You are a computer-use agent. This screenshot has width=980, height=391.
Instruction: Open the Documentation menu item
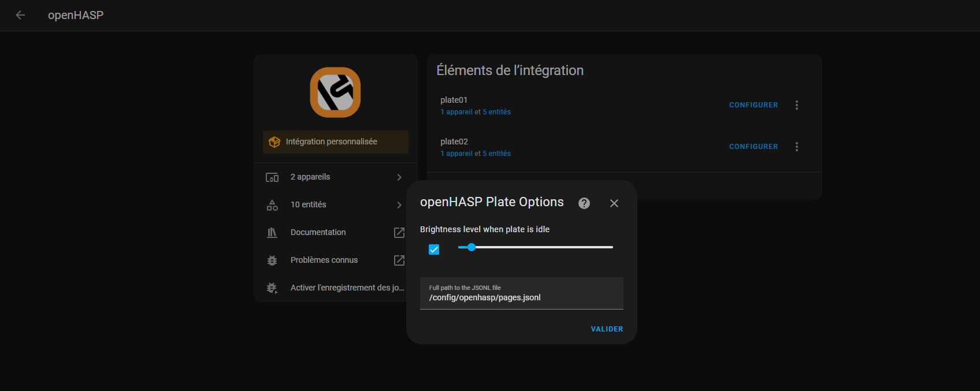(x=318, y=232)
